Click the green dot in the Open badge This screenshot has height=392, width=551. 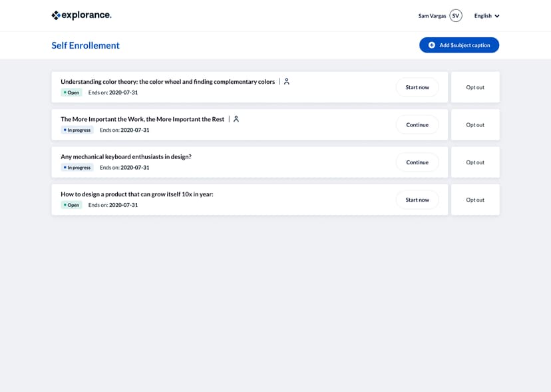pyautogui.click(x=65, y=93)
